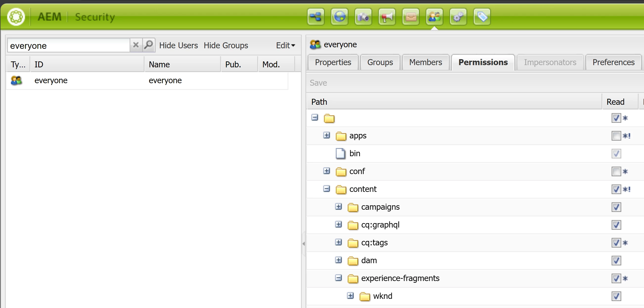Click the search field containing everyone
Viewport: 644px width, 308px height.
pos(69,46)
